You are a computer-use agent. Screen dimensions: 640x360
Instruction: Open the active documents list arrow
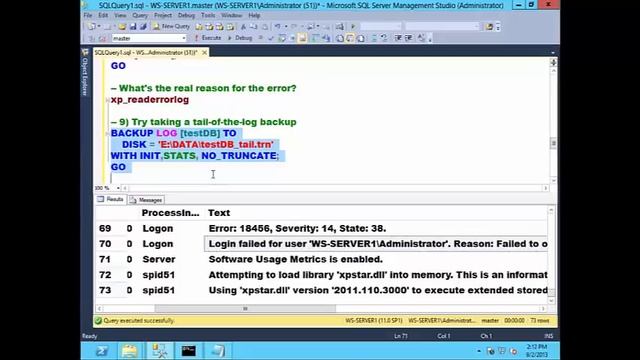553,53
